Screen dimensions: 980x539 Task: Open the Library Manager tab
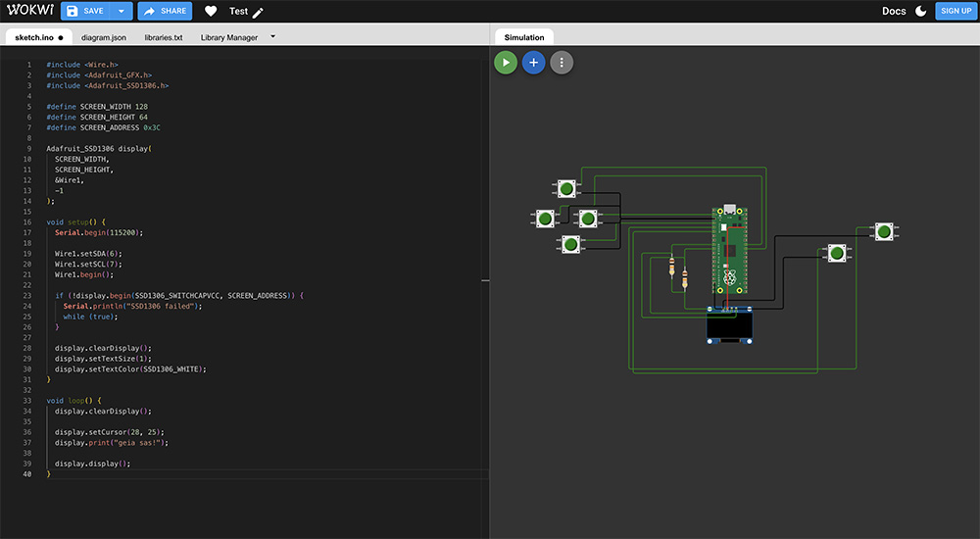coord(228,37)
